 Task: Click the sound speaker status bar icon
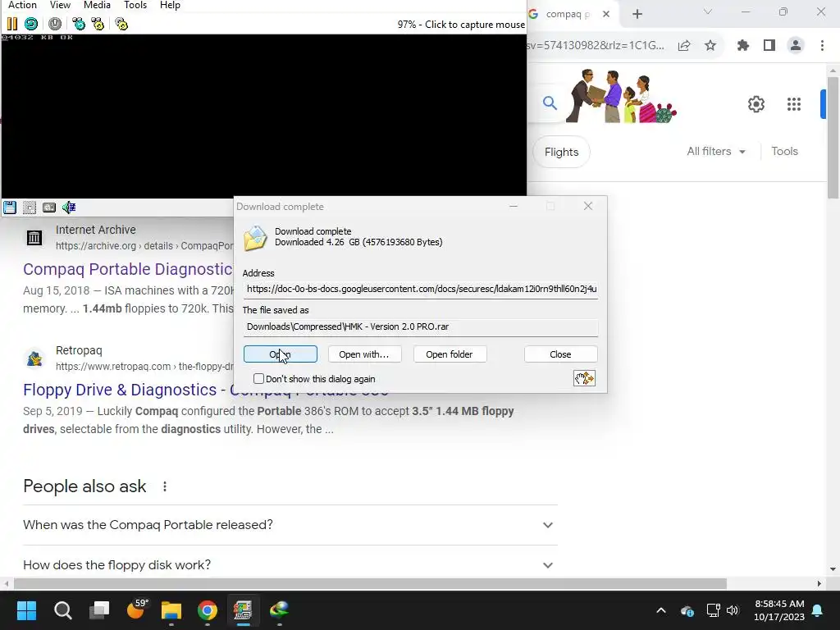pyautogui.click(x=69, y=208)
